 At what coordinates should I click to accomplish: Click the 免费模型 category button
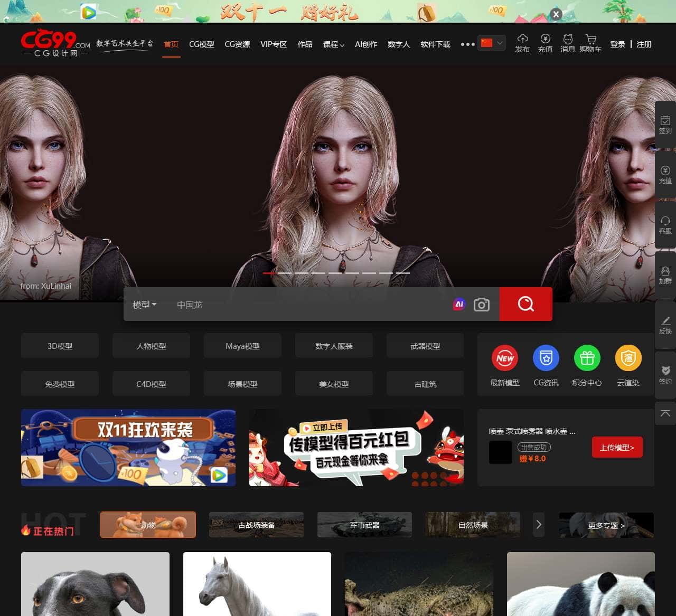tap(60, 384)
